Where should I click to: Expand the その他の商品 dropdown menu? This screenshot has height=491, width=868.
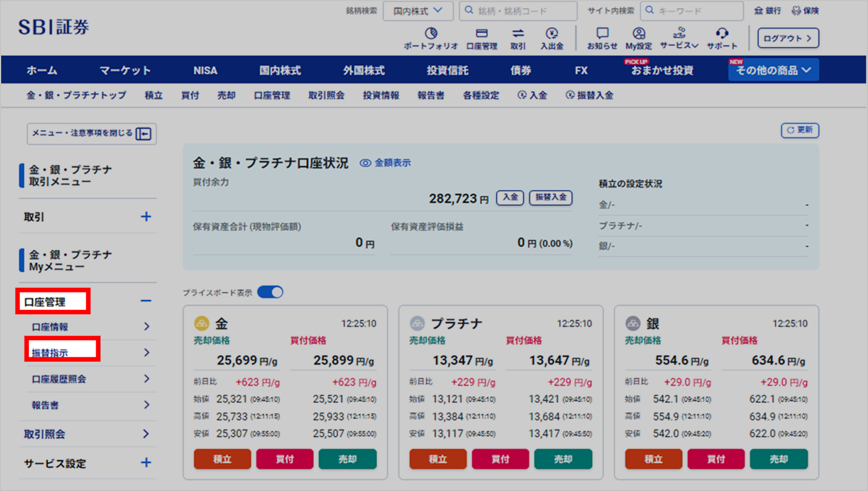[773, 70]
